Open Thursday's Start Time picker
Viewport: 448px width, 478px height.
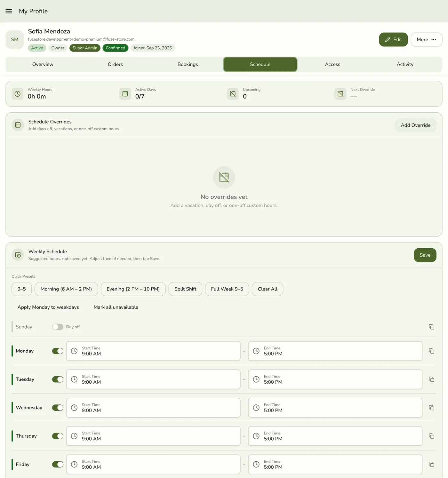(x=153, y=436)
